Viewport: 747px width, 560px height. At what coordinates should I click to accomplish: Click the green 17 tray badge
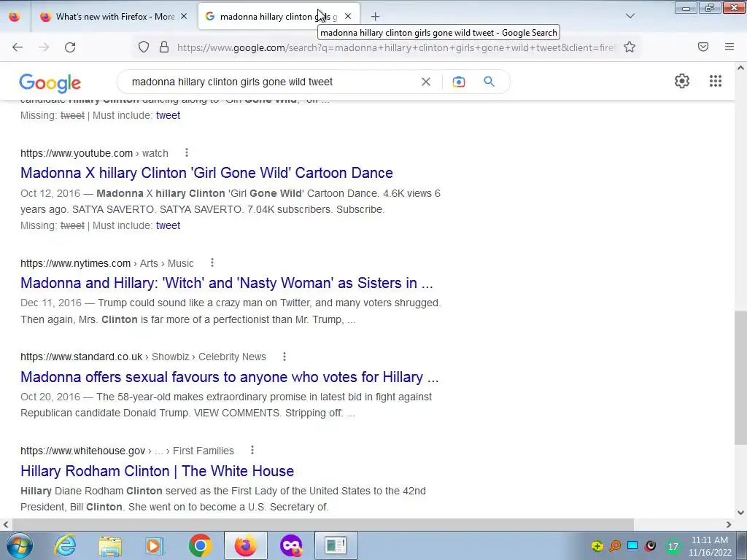pyautogui.click(x=673, y=546)
